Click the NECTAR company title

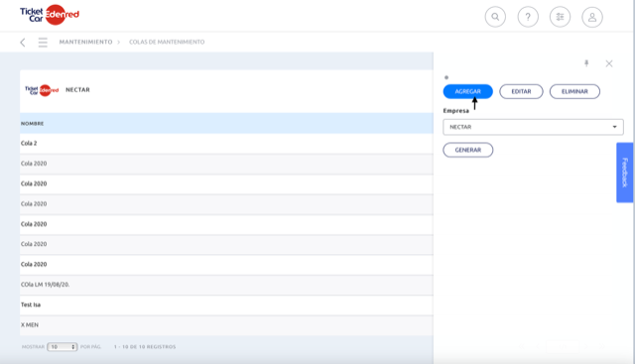[77, 90]
